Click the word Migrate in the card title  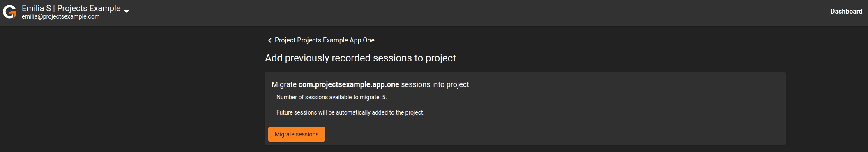point(284,84)
